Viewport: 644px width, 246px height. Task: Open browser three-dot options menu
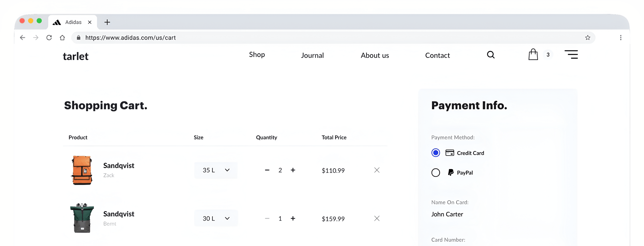[x=620, y=38]
